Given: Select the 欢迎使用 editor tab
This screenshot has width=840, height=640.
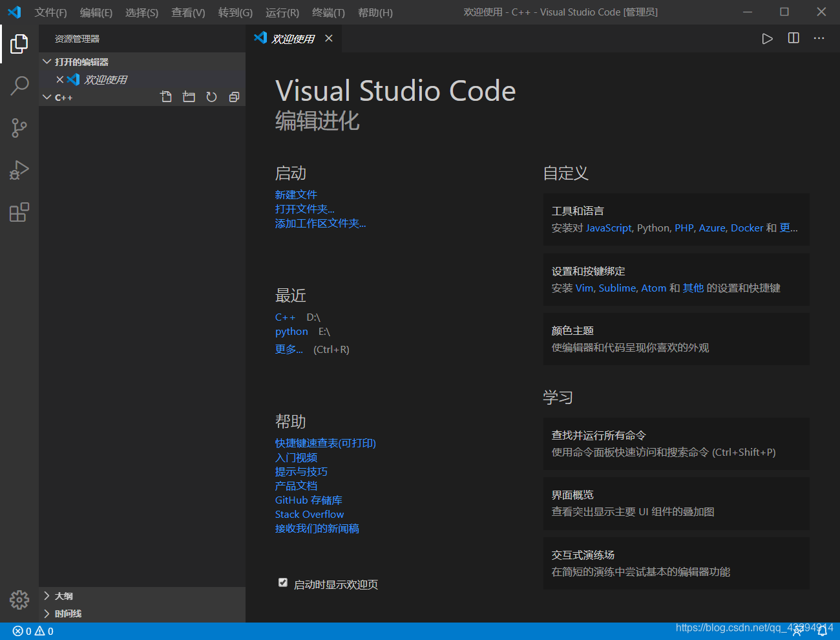Looking at the screenshot, I should click(293, 39).
